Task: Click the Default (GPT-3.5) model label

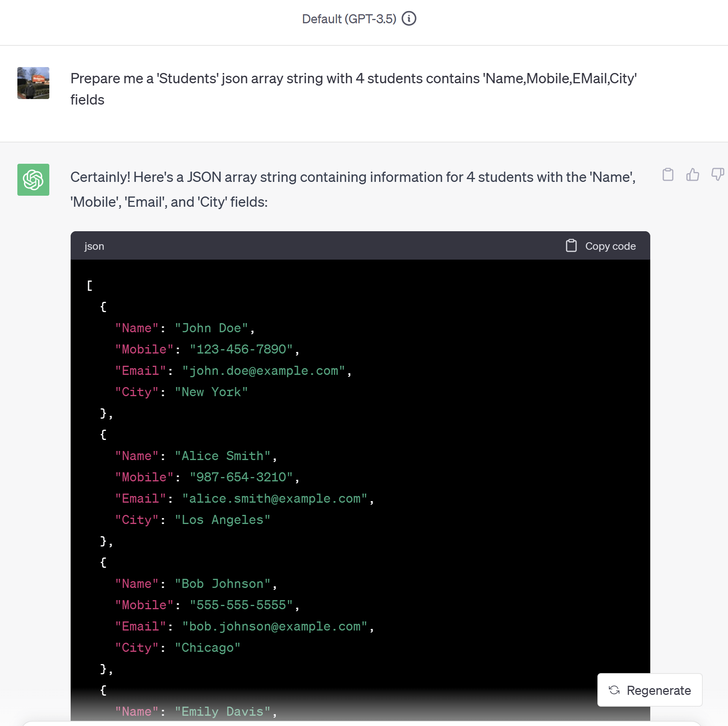Action: (349, 19)
